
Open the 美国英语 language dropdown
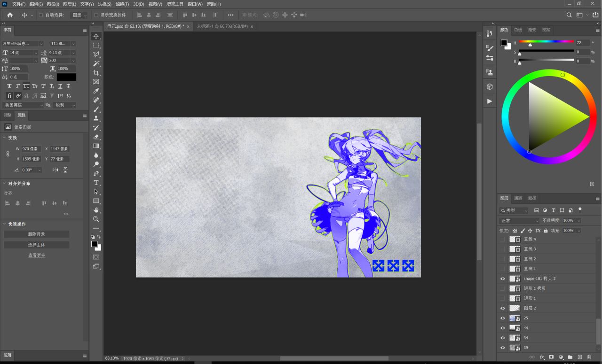pyautogui.click(x=23, y=105)
